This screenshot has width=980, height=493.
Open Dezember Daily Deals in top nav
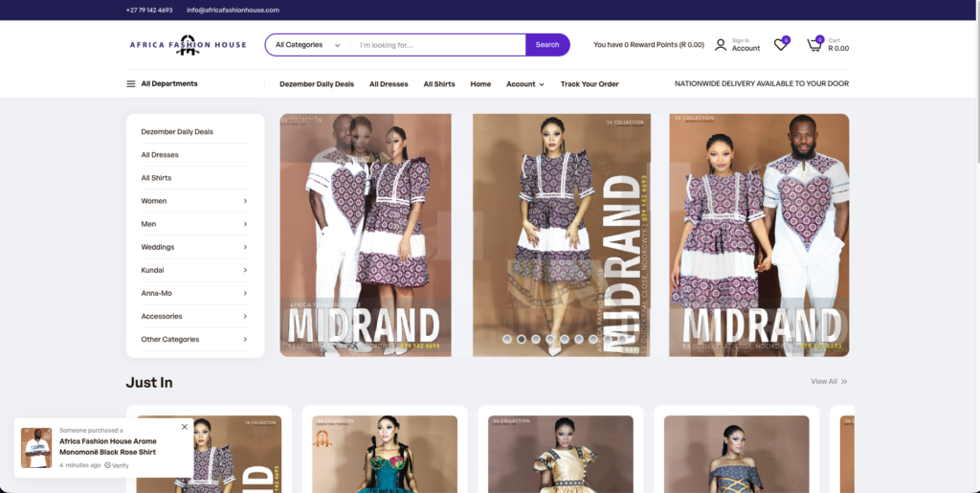pos(317,83)
